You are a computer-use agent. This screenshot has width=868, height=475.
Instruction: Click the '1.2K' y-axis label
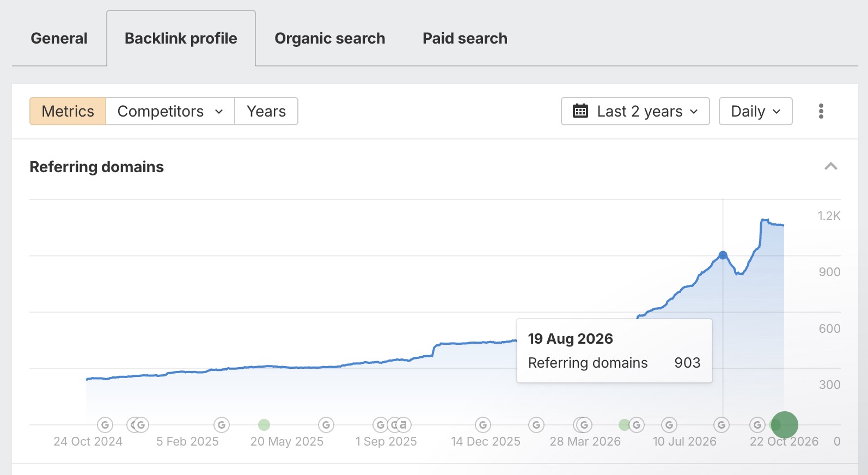click(829, 216)
